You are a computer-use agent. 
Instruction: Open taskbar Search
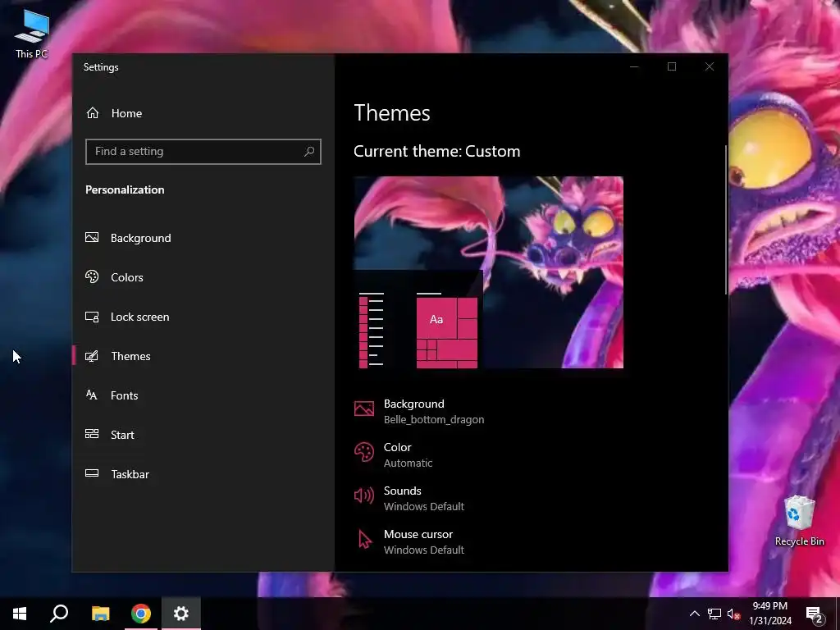(x=59, y=614)
